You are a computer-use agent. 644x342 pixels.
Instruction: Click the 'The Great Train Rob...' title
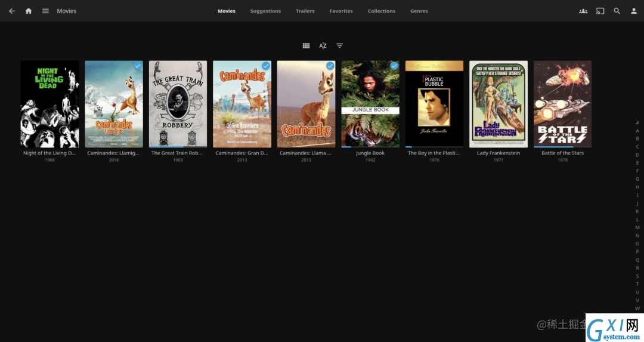177,153
